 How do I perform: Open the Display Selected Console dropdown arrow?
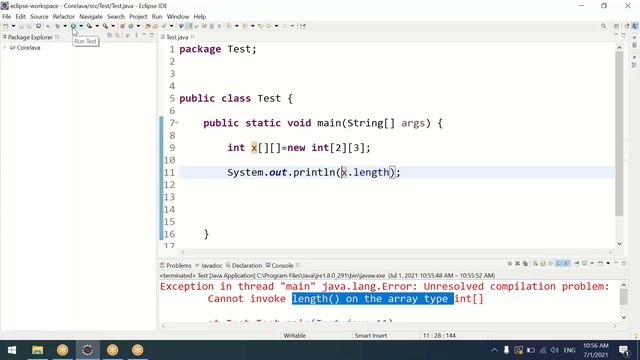coord(592,264)
